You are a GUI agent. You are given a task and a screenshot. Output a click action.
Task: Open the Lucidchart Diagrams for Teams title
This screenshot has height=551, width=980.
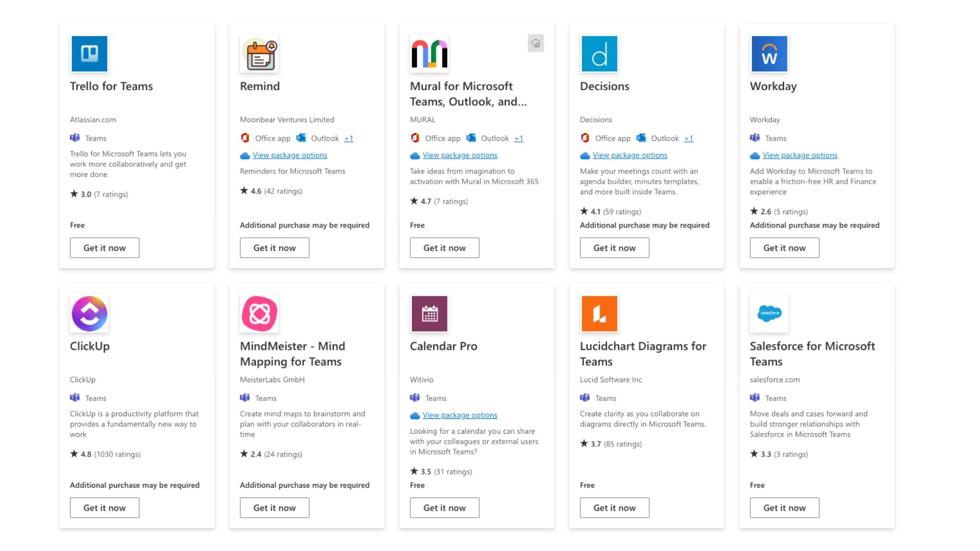[643, 354]
